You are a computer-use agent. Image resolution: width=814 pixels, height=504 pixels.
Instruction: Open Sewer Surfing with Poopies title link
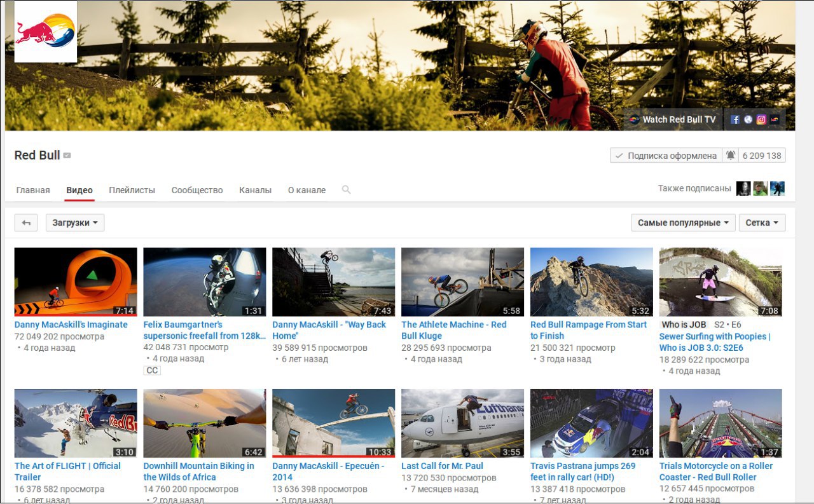715,342
